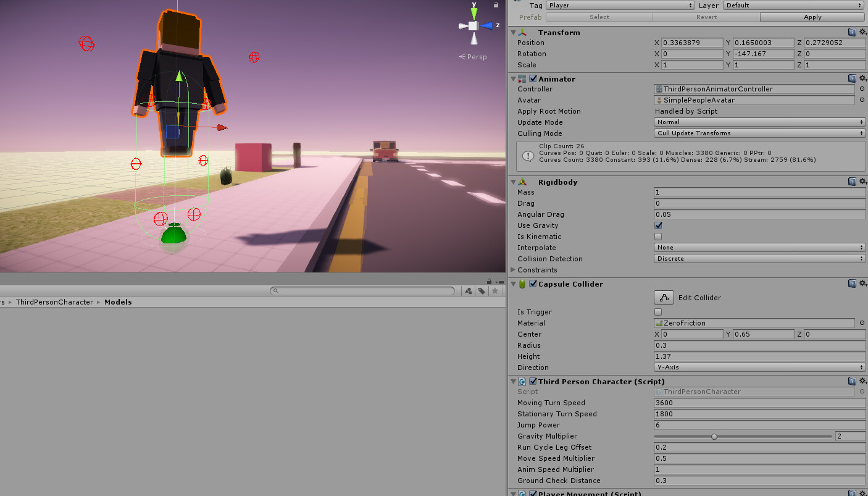Enable Is Trigger on the Capsule Collider
The width and height of the screenshot is (868, 496).
pos(657,312)
